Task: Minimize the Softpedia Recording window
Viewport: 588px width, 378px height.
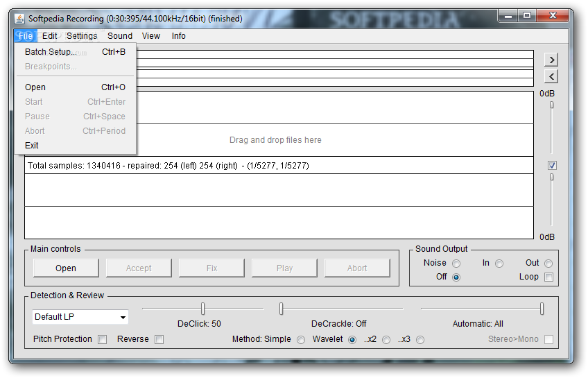Action: [x=508, y=16]
